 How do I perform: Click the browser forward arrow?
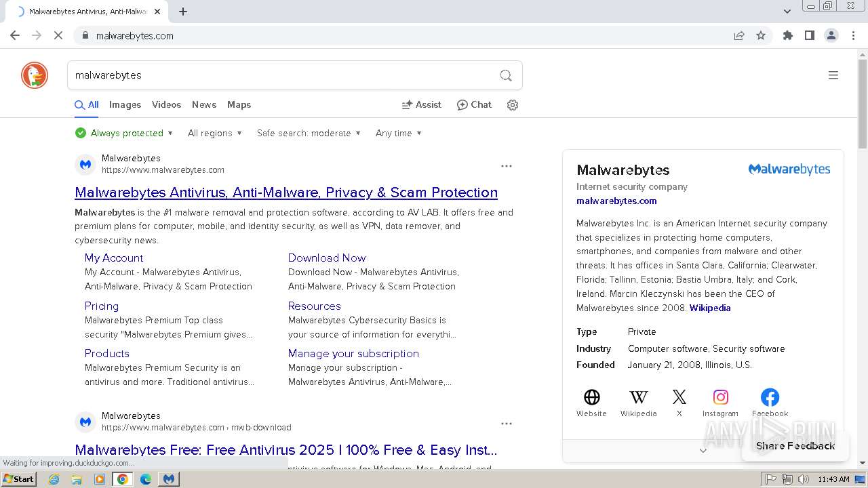(37, 35)
